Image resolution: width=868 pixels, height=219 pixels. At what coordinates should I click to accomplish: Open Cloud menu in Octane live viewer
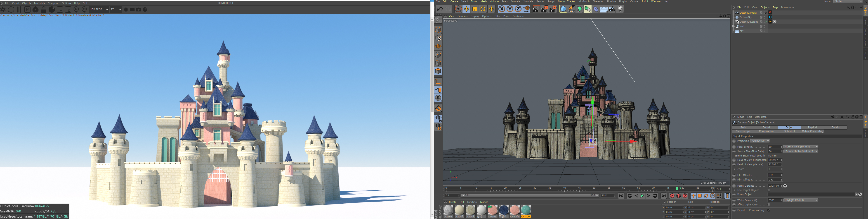[16, 3]
